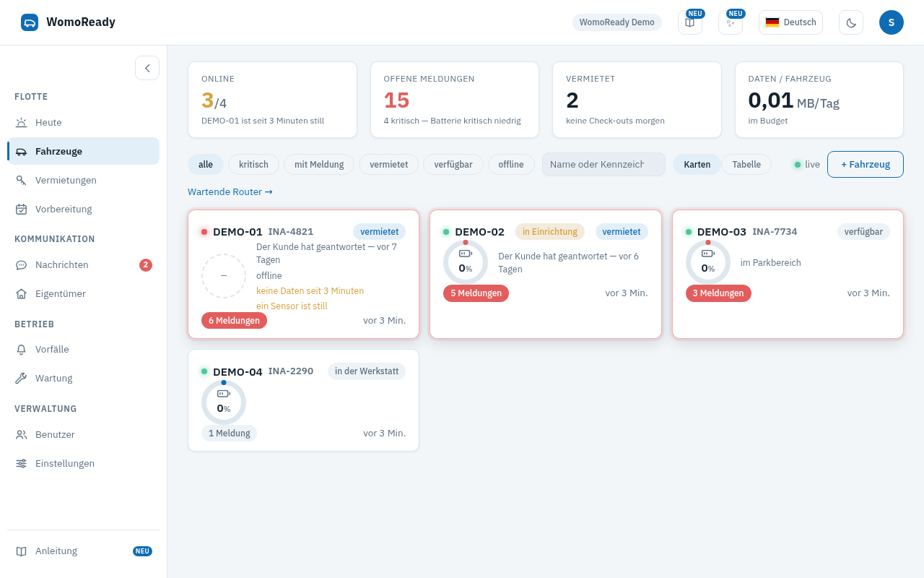Filter vehicles 'mit Meldung'

coord(319,165)
